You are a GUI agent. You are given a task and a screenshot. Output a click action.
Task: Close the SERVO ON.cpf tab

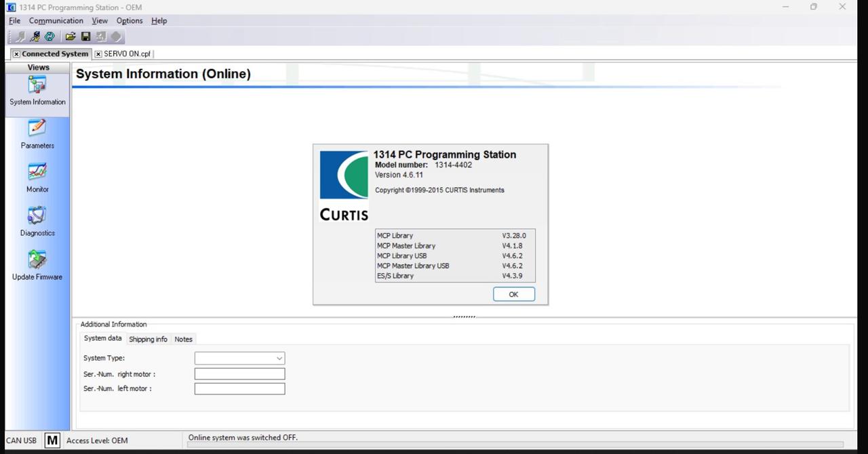tap(98, 54)
